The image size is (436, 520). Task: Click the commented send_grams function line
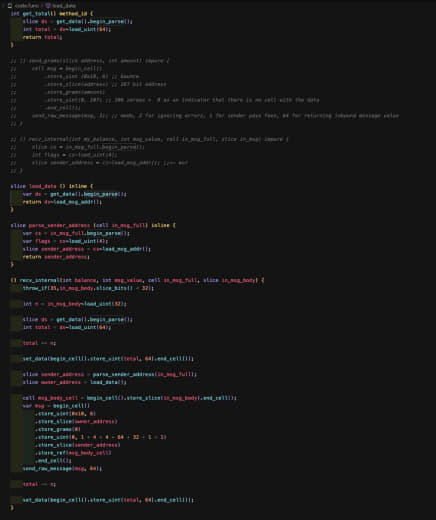point(90,61)
